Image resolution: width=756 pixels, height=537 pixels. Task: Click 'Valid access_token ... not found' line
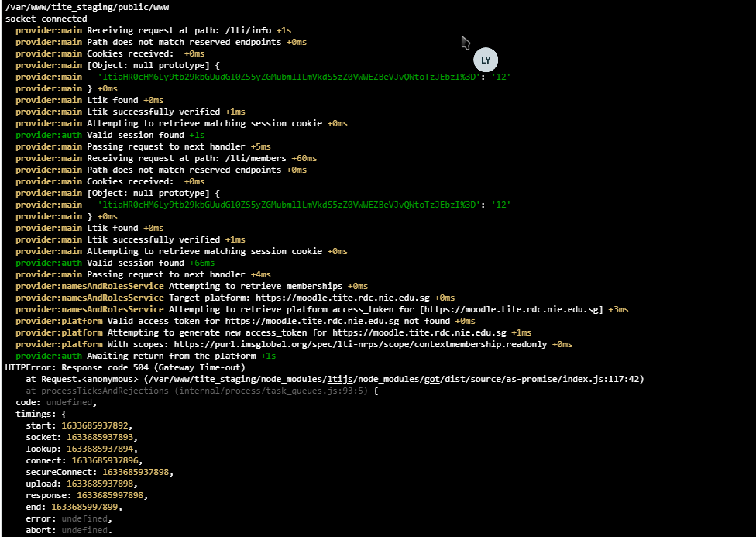[246, 321]
